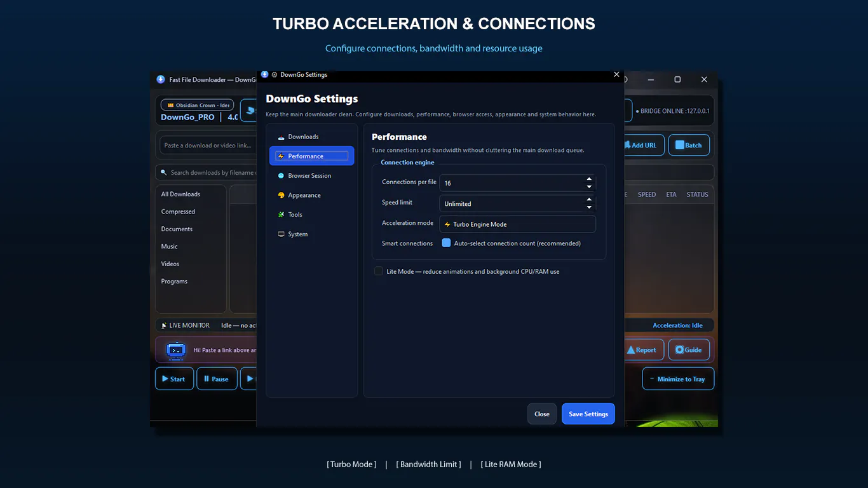Click the Batch button in main window
868x488 pixels.
coord(689,145)
